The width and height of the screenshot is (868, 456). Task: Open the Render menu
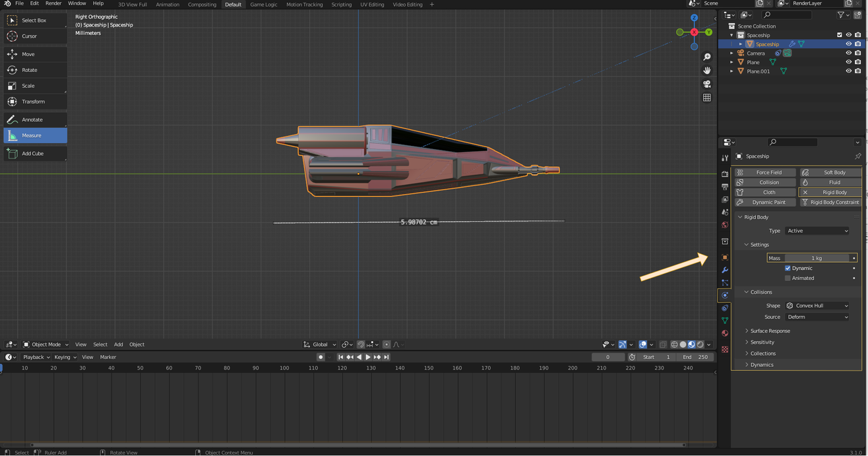52,5
